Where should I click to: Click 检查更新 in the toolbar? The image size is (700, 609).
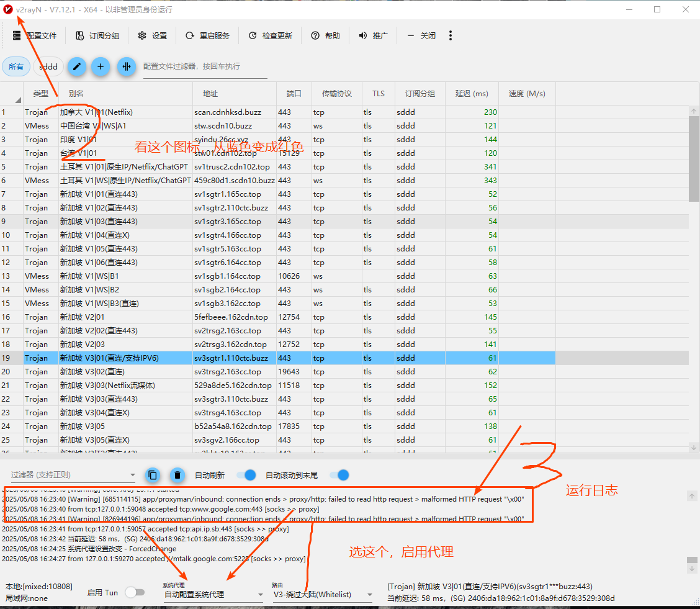270,36
